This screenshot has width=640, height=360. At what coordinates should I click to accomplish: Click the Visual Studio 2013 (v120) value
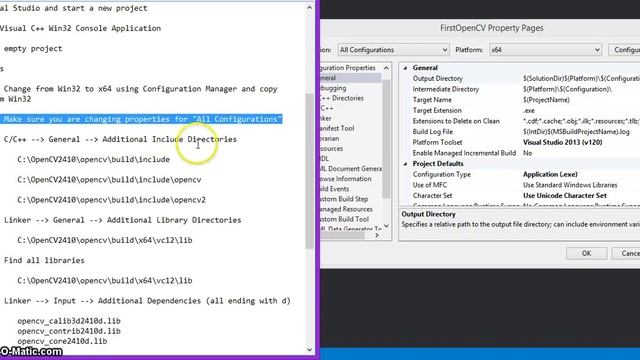[562, 142]
